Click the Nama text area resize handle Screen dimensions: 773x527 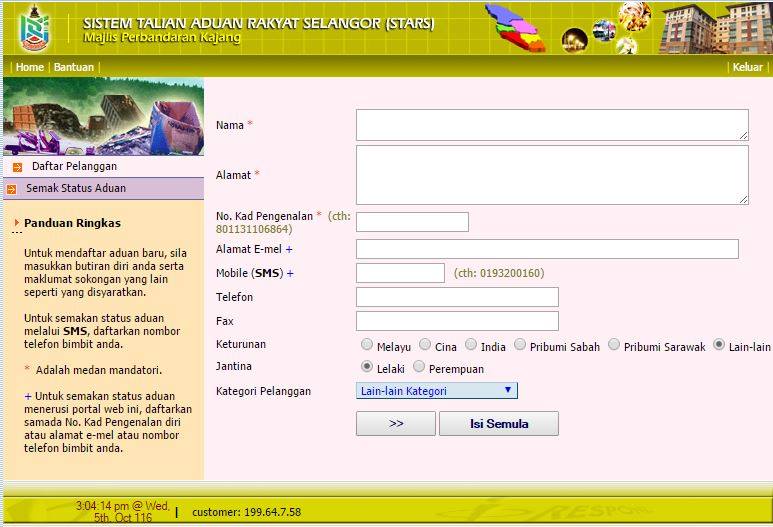[x=743, y=136]
